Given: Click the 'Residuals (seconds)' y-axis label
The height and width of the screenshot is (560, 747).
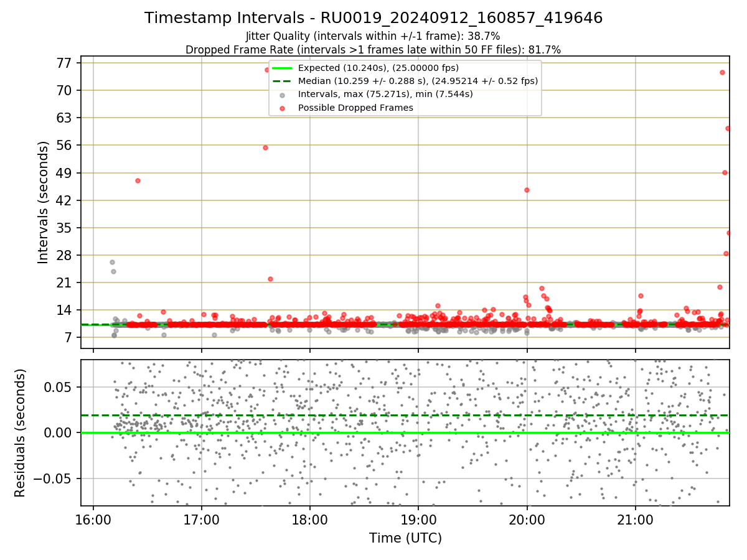Looking at the screenshot, I should [21, 433].
